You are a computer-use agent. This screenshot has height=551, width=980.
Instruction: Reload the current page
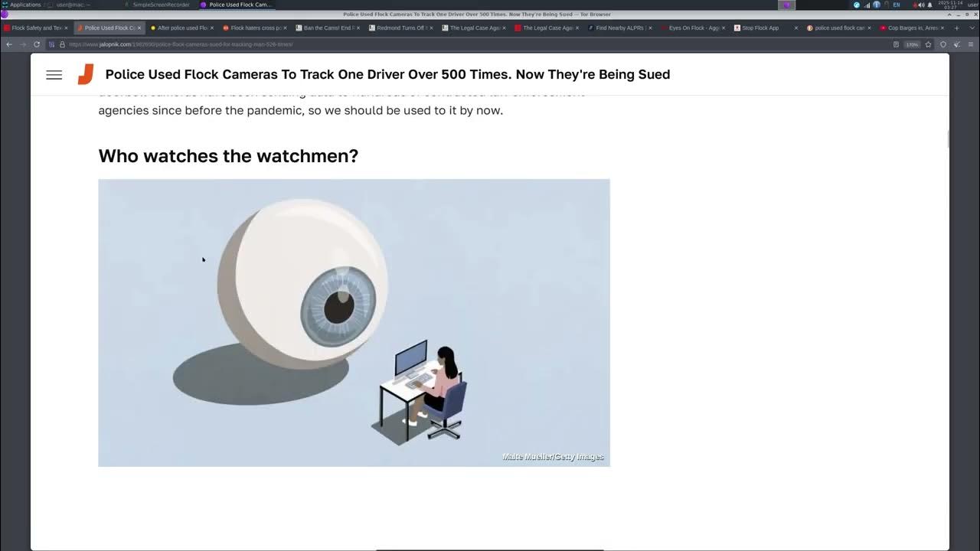pos(36,44)
